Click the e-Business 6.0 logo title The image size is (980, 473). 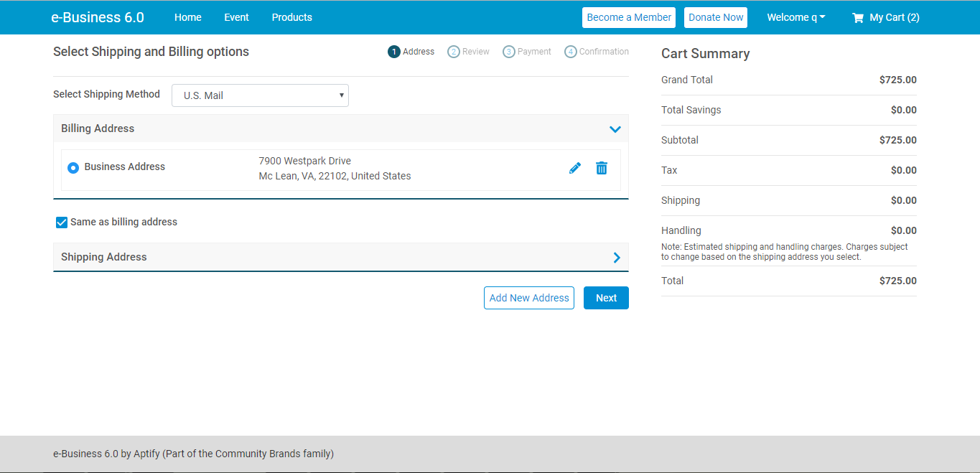pyautogui.click(x=98, y=17)
